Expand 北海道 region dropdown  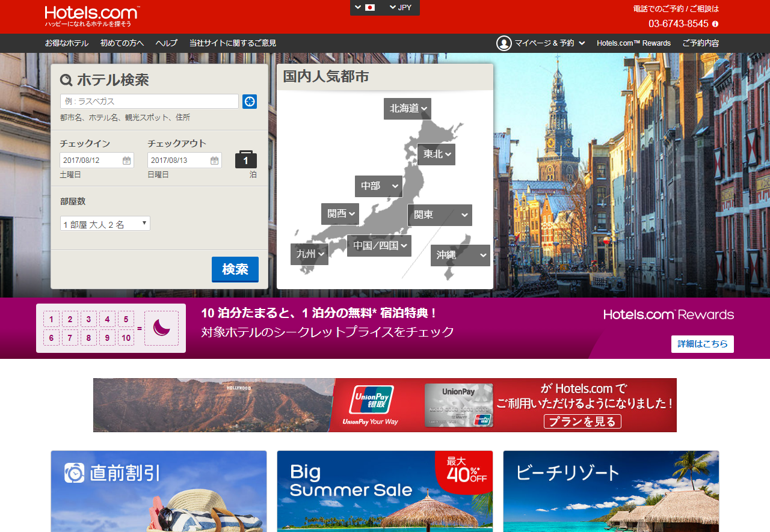point(407,109)
